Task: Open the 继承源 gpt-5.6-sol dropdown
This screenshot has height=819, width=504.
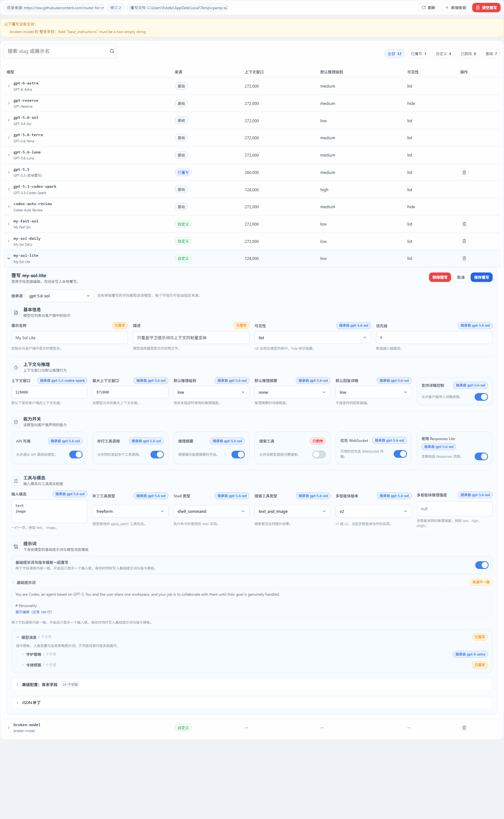Action: point(60,296)
